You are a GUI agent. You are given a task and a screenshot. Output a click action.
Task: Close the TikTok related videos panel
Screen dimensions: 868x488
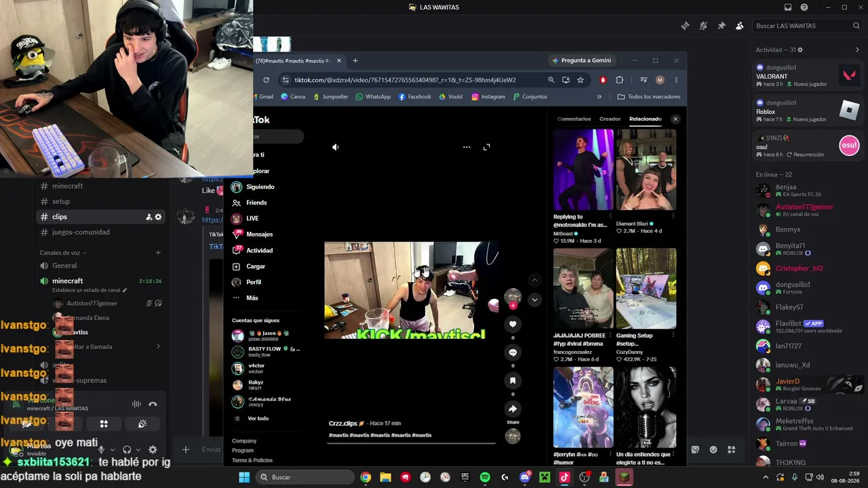point(675,119)
